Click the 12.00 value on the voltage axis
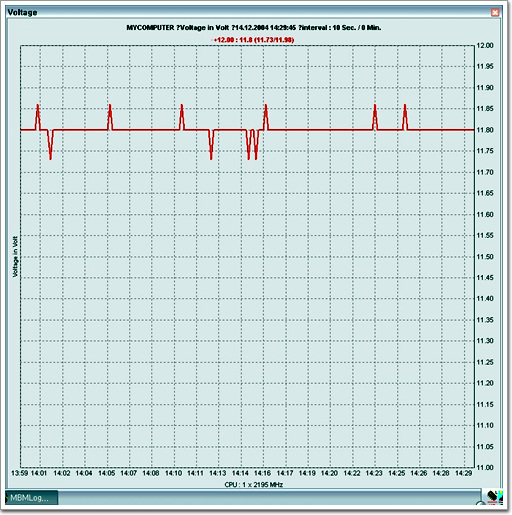The width and height of the screenshot is (512, 515). pyautogui.click(x=485, y=45)
